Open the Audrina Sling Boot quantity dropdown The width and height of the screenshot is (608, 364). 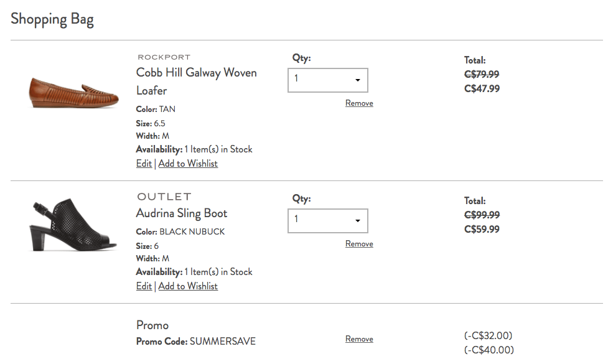pos(328,221)
